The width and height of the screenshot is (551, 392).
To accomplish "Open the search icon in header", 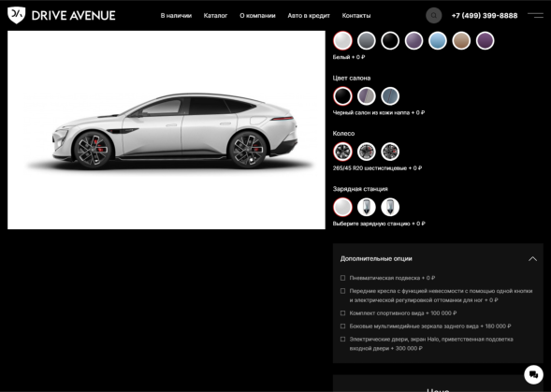I will click(434, 16).
